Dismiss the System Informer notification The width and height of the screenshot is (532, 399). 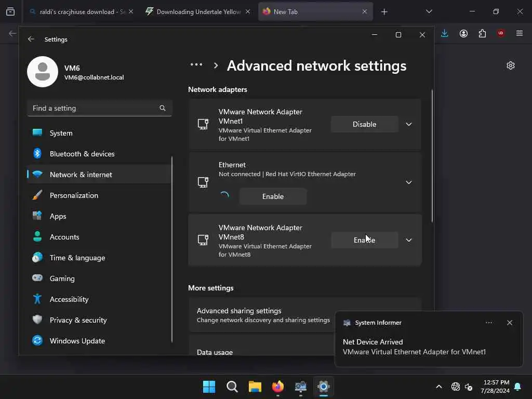point(509,323)
